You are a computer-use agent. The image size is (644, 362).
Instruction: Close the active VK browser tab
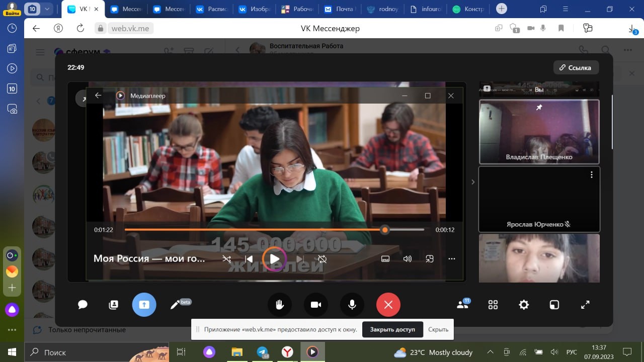point(97,9)
